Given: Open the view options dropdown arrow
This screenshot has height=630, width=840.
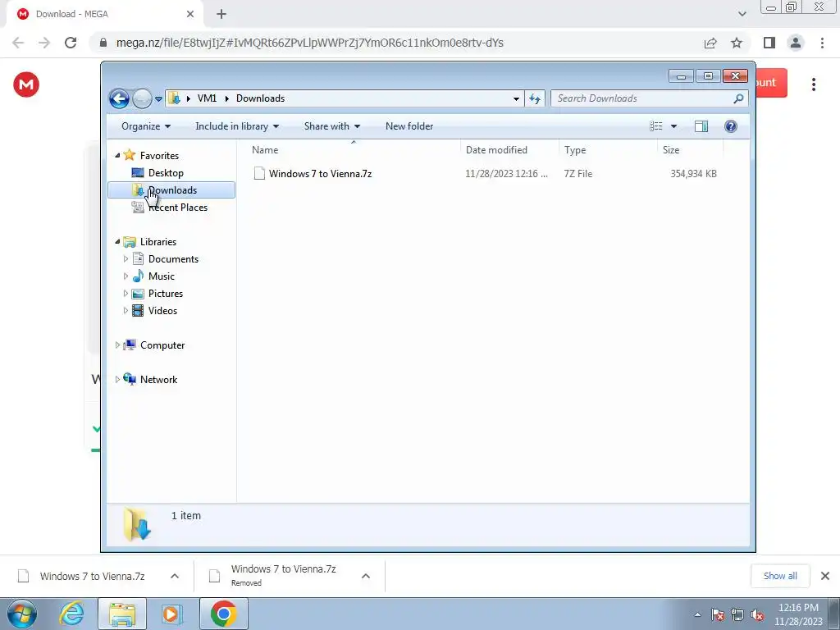Looking at the screenshot, I should (x=674, y=126).
